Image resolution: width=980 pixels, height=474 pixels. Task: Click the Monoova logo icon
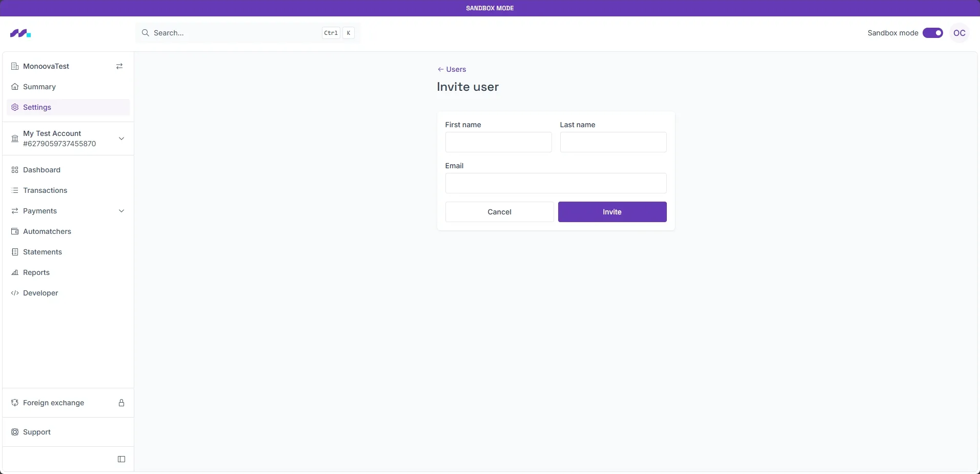click(x=21, y=33)
